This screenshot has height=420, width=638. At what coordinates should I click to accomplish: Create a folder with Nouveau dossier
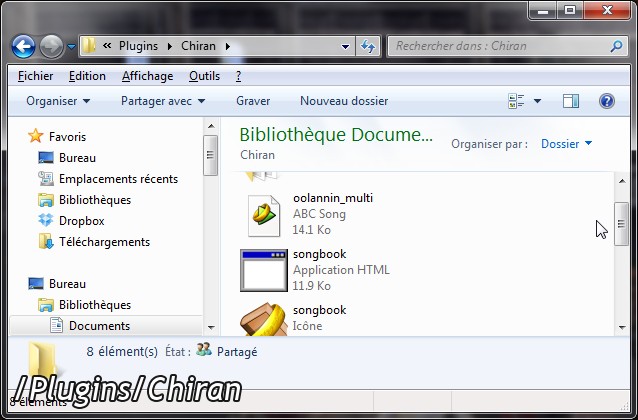pos(344,101)
